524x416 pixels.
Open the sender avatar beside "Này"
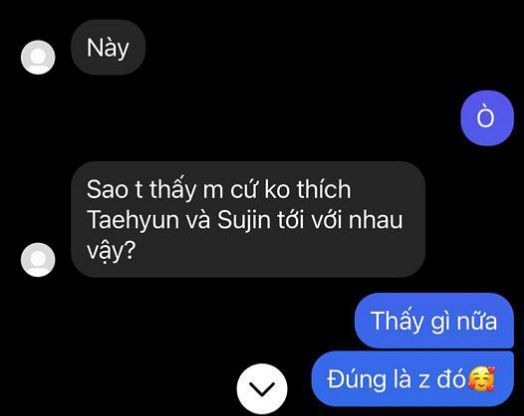tap(38, 57)
